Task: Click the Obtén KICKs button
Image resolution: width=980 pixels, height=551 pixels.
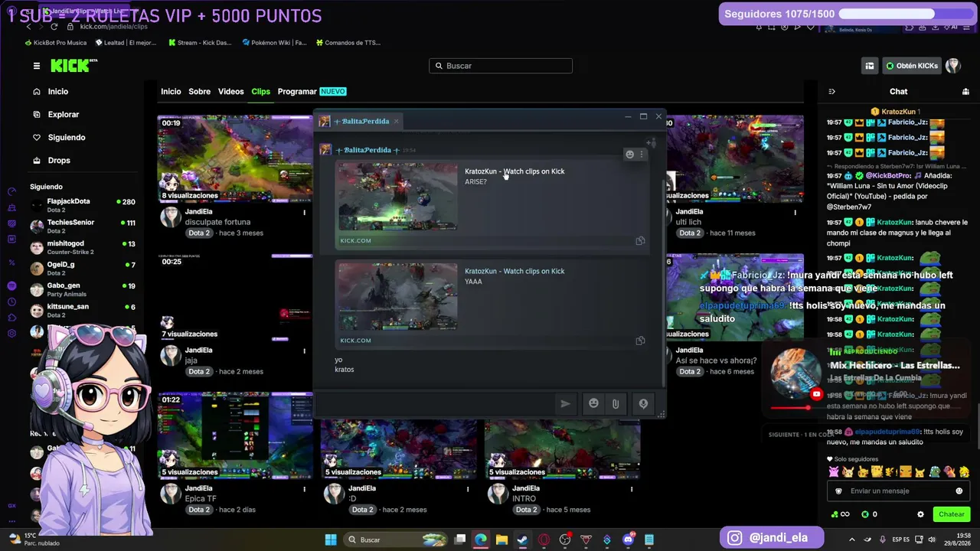Action: pos(911,66)
